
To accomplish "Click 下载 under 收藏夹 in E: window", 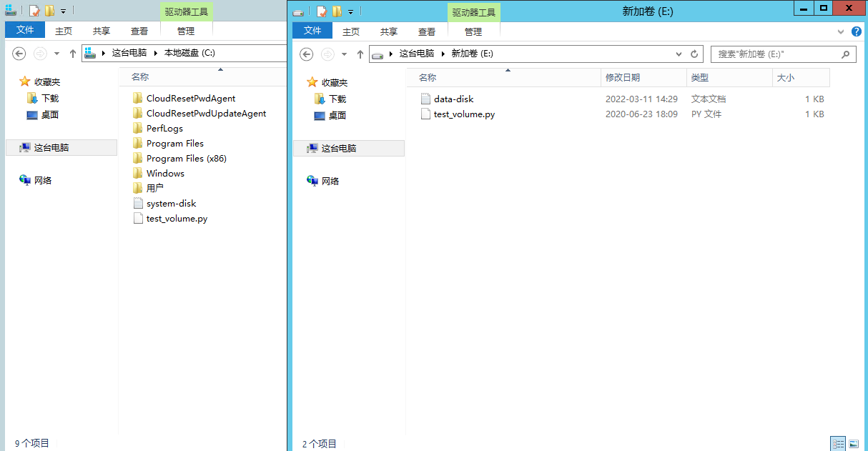I will 337,99.
